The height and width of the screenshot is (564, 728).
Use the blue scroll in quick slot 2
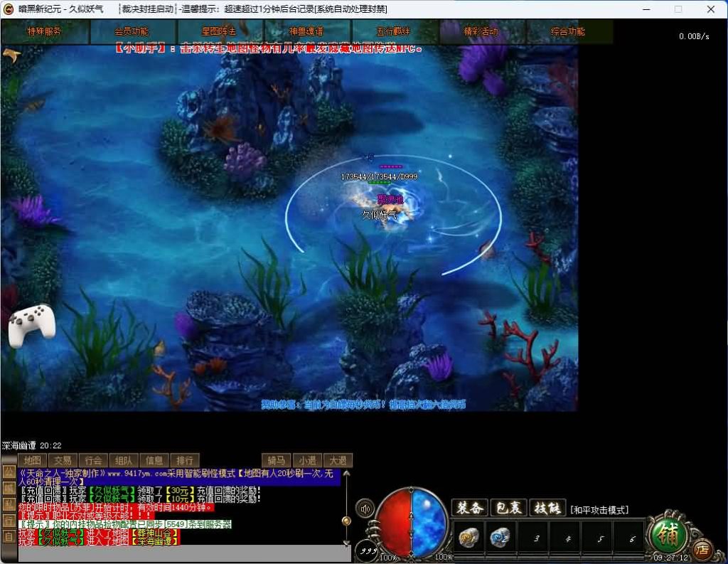501,538
